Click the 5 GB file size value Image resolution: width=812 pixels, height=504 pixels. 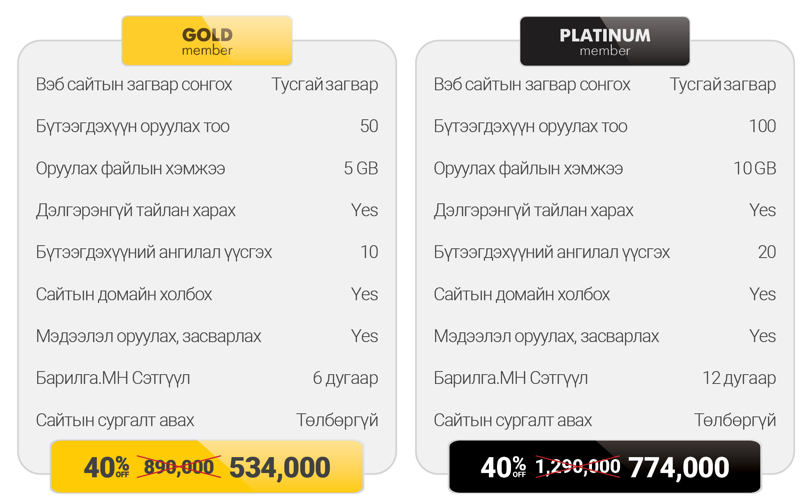[x=361, y=169]
